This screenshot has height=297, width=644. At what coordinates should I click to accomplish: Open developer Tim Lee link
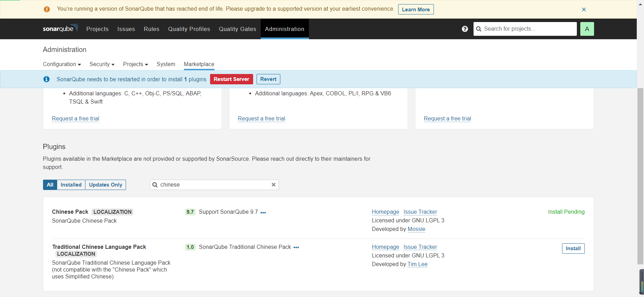point(417,264)
